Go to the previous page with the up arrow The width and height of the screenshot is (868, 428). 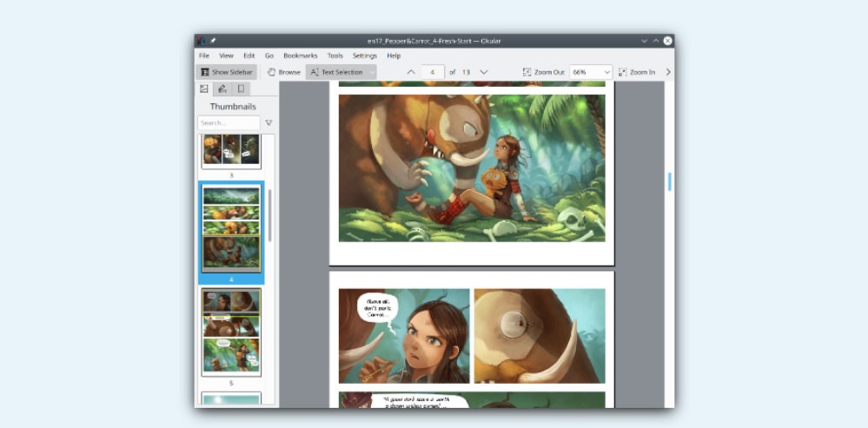pyautogui.click(x=411, y=72)
